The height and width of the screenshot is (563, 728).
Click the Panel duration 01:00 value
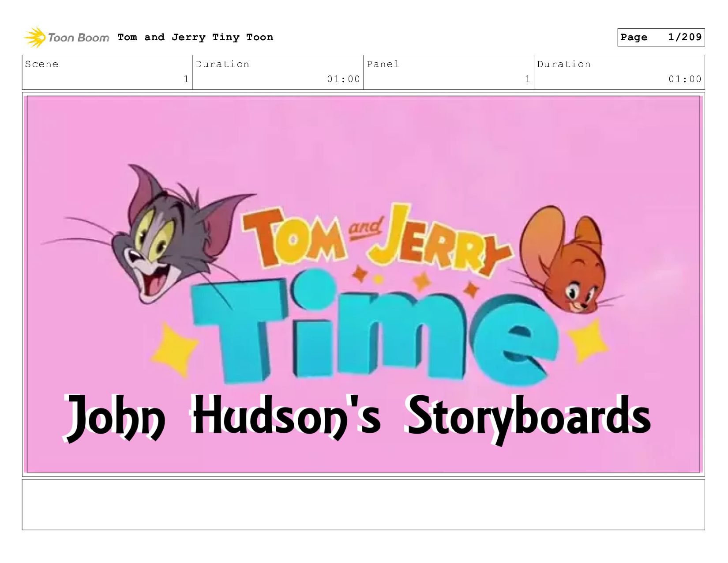click(x=685, y=79)
